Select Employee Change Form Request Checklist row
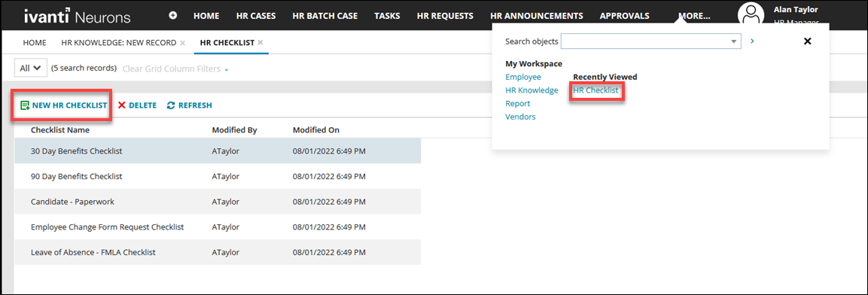This screenshot has width=868, height=295. (218, 227)
